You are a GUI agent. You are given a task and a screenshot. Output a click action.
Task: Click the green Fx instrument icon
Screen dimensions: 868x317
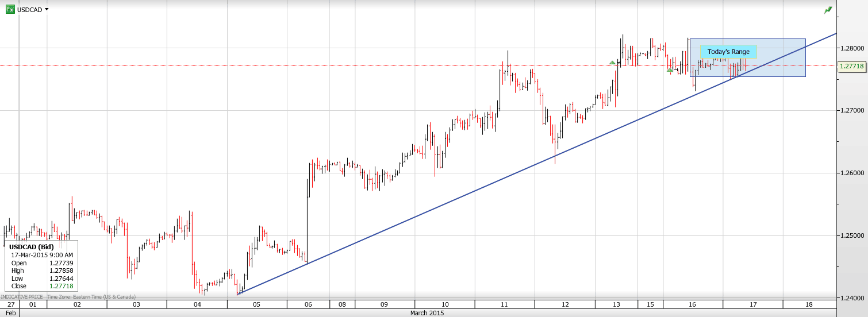[10, 10]
